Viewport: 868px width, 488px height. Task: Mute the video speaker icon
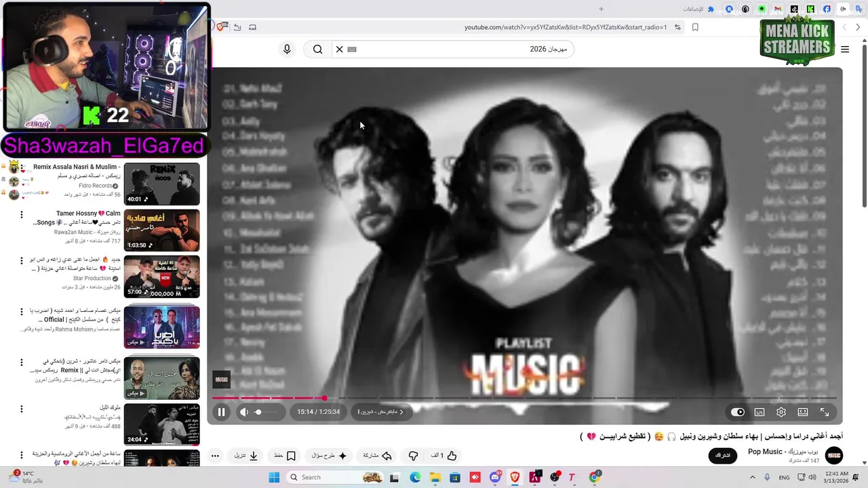click(244, 412)
